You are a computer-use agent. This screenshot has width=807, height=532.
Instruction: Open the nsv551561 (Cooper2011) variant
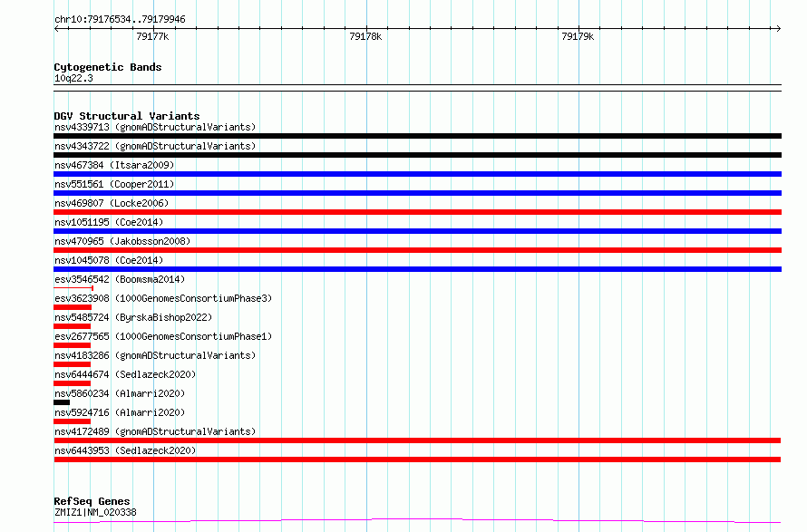coord(114,184)
